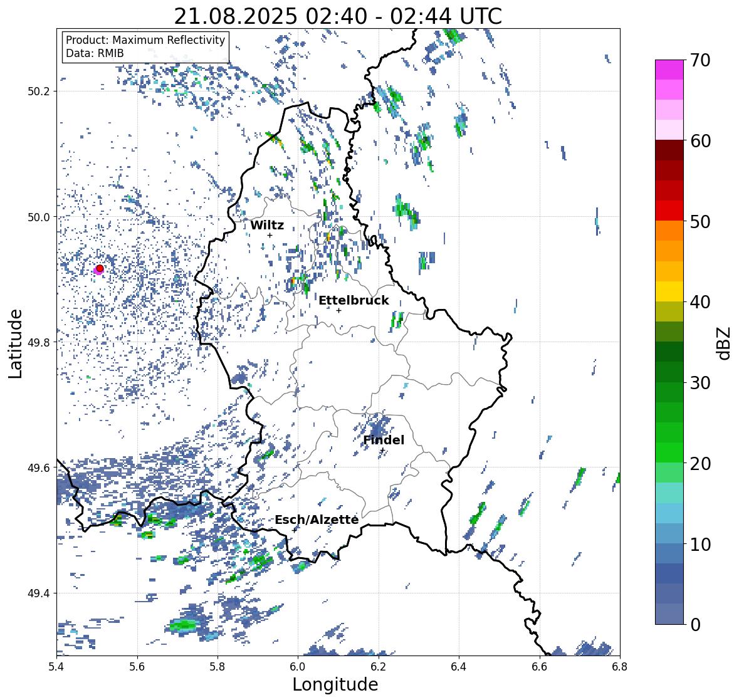The height and width of the screenshot is (700, 739).
Task: Click the latitude tick label 50.2
Action: coord(39,91)
